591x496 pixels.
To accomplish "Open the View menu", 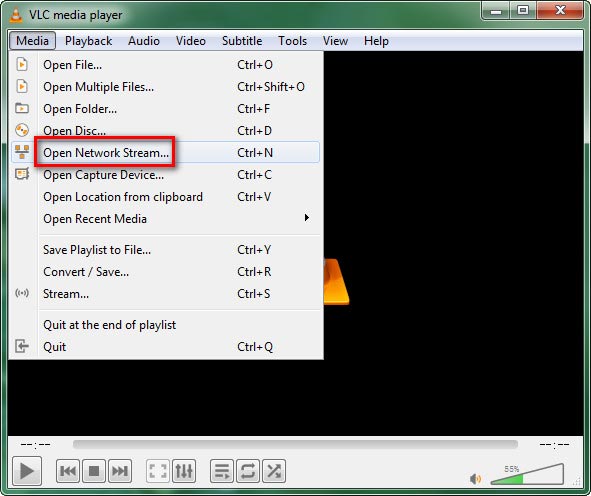I will point(335,41).
